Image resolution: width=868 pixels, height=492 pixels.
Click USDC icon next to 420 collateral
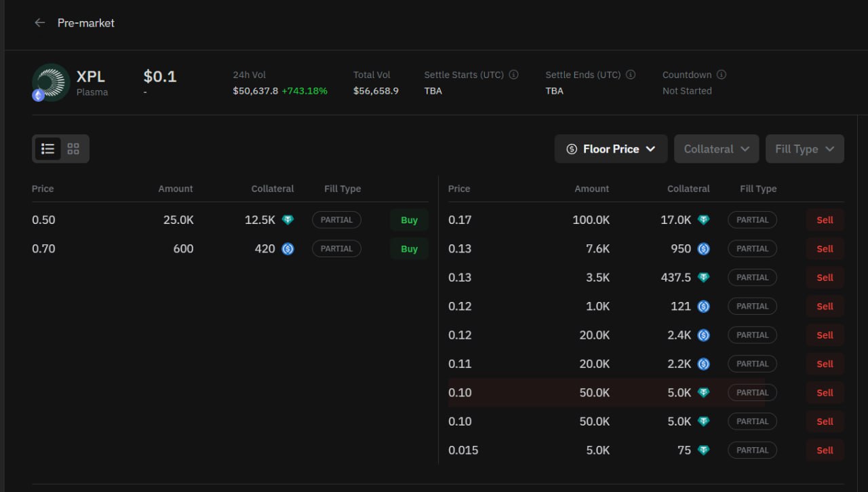point(288,249)
